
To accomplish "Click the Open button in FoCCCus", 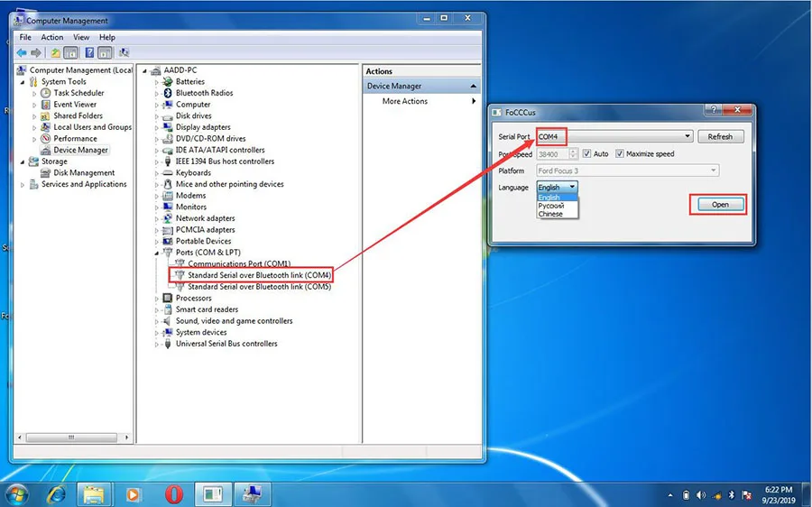I will (x=720, y=205).
